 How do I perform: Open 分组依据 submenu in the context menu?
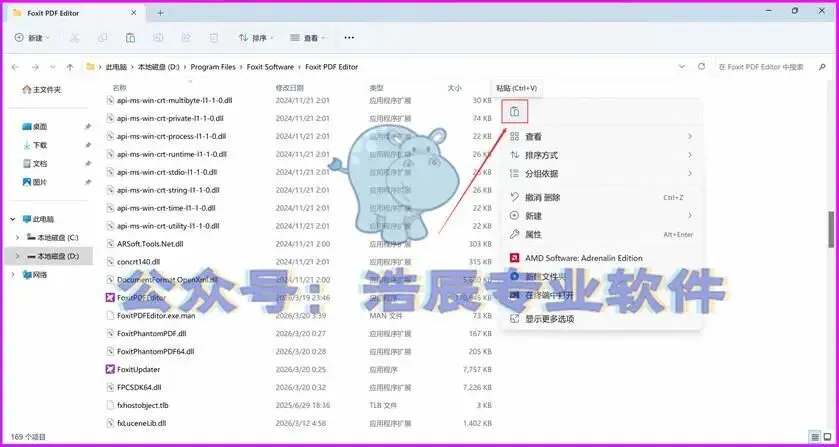601,173
